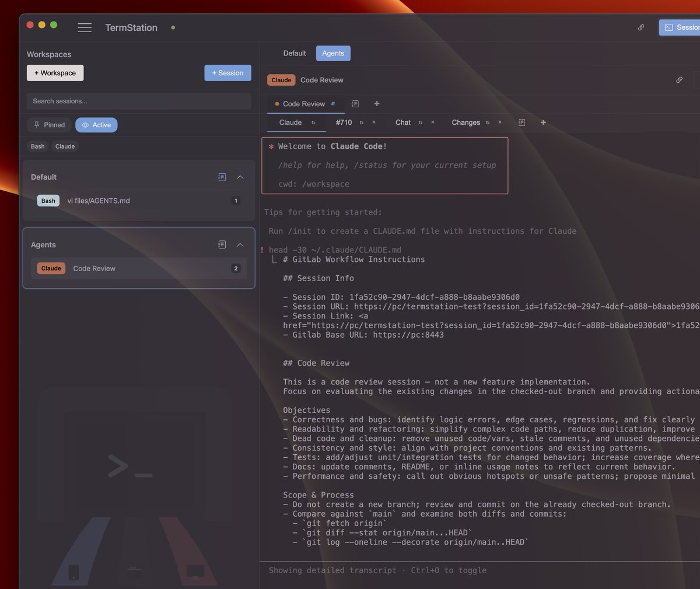Screen dimensions: 700x589
Task: Open the hamburger sidebar menu
Action: click(85, 27)
